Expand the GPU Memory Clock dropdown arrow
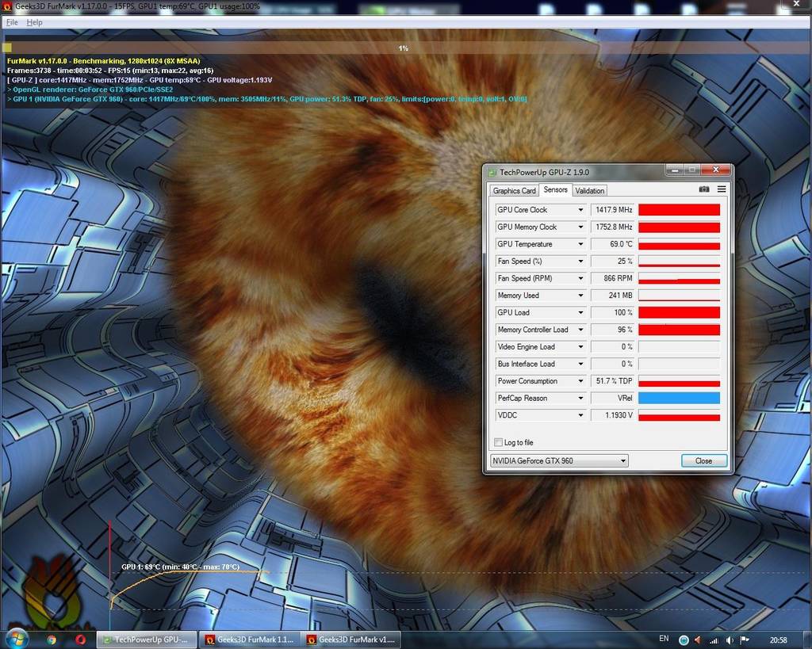This screenshot has width=812, height=649. click(x=580, y=227)
